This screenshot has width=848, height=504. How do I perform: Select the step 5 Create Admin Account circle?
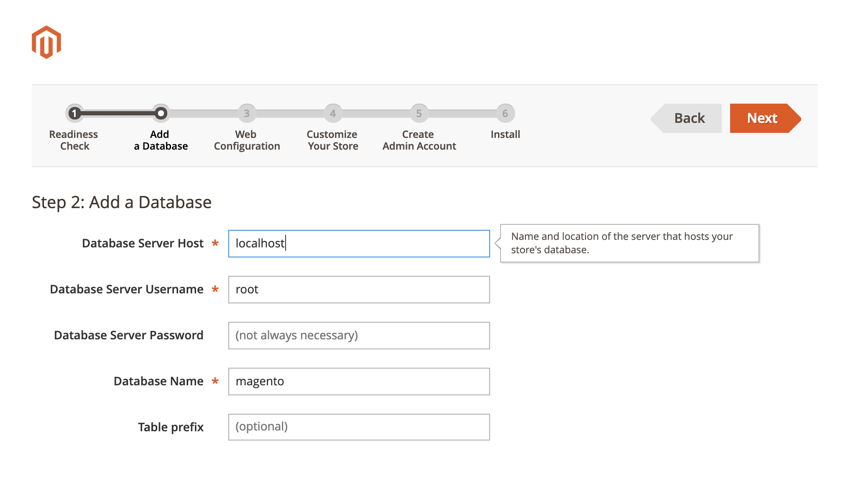coord(418,113)
